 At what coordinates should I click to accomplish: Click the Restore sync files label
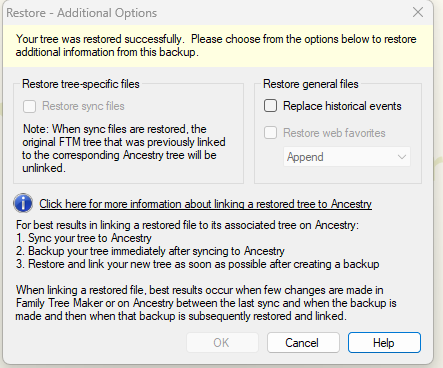point(83,106)
